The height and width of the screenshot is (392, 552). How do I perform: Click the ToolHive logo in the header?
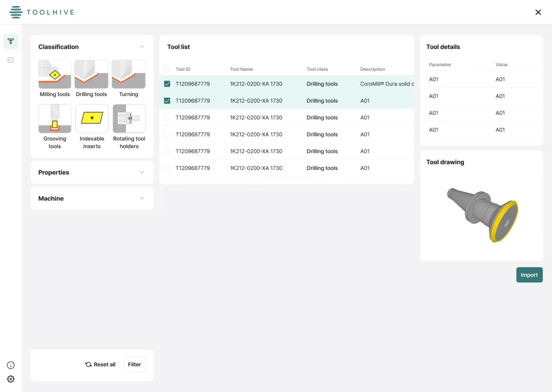pyautogui.click(x=41, y=12)
